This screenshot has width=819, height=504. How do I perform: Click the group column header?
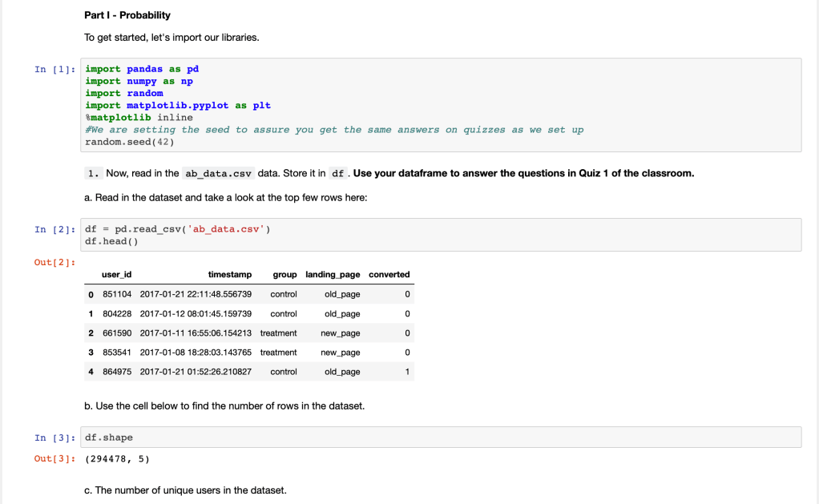pos(284,275)
